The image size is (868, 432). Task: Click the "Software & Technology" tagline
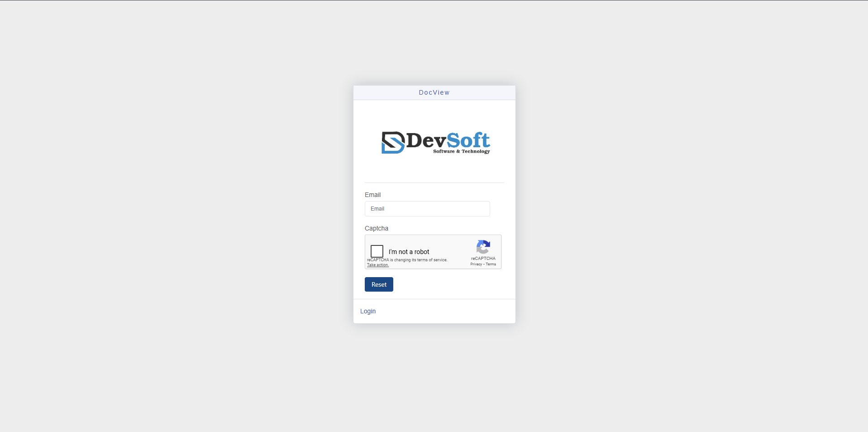(461, 151)
